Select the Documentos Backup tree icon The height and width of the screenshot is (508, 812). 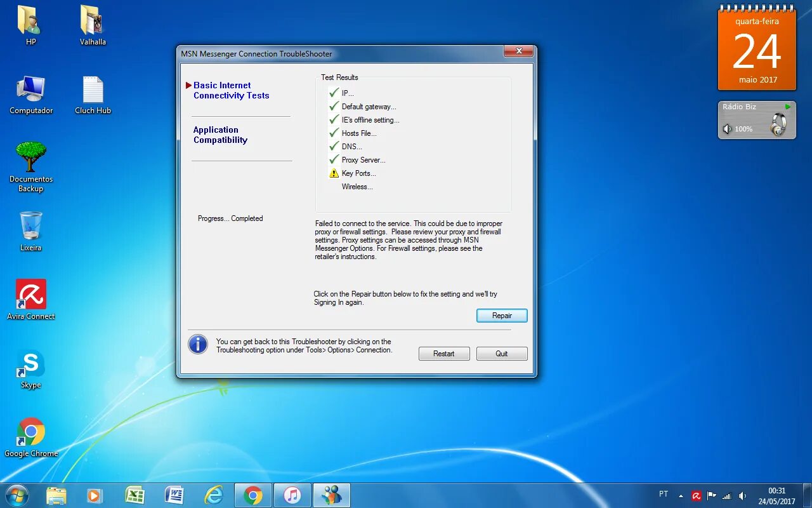(x=30, y=167)
